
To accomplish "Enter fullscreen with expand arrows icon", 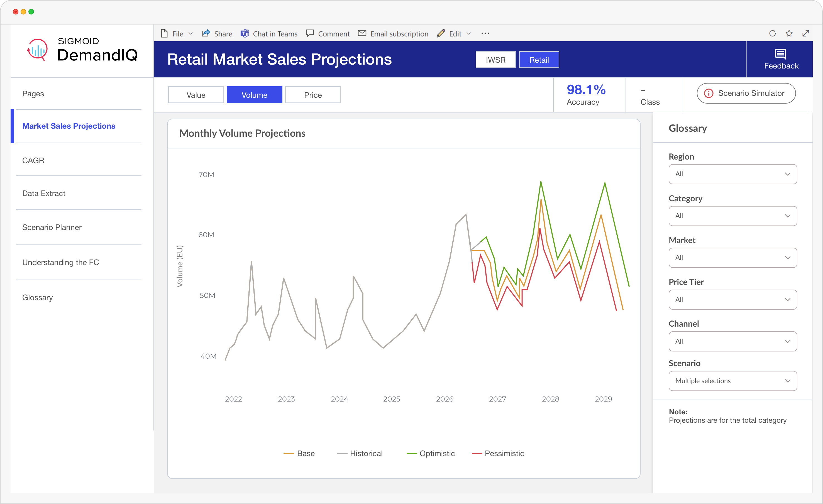I will [x=806, y=33].
